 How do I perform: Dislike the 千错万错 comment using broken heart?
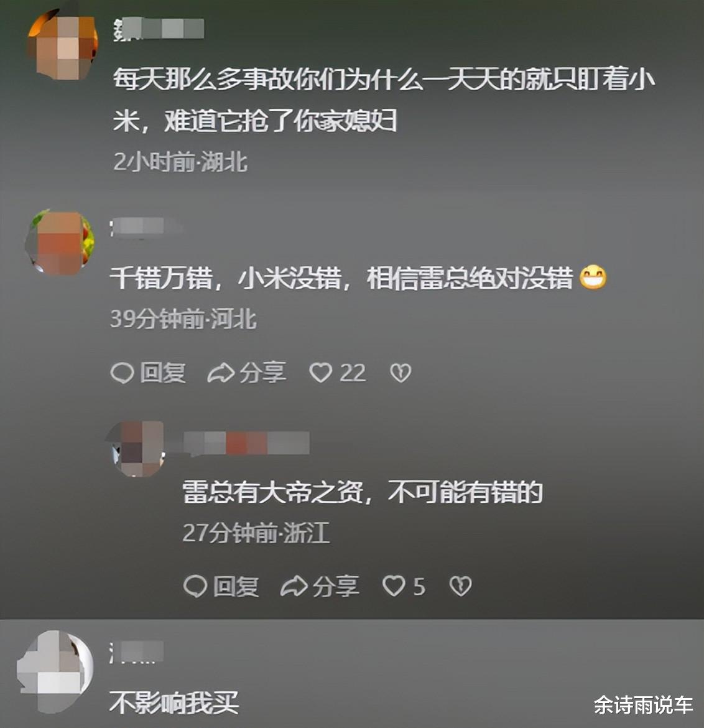tap(401, 373)
